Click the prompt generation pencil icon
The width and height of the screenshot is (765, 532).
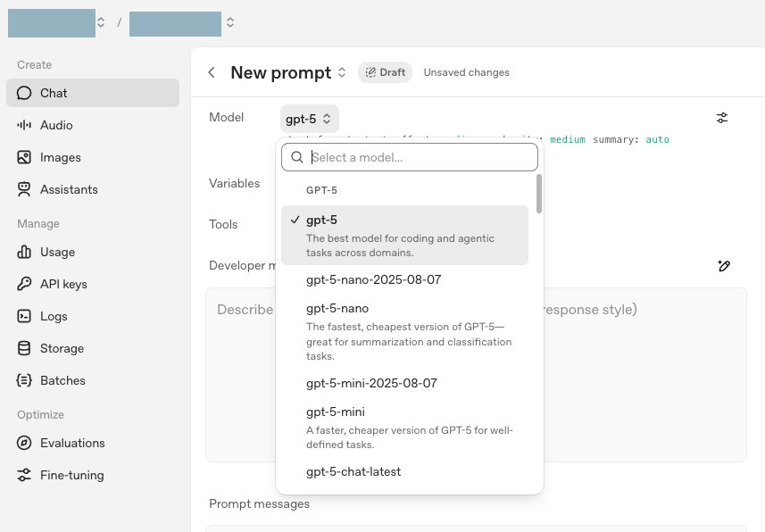pyautogui.click(x=724, y=266)
